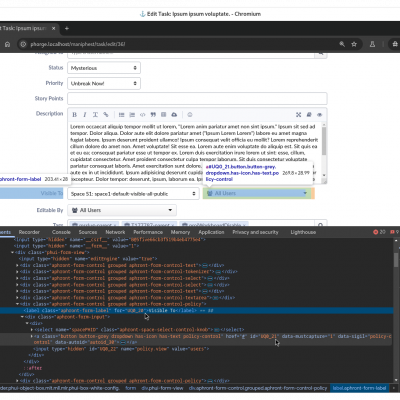Expand the aphront-form-control-tokenizer div node
The width and height of the screenshot is (400, 400).
[17, 272]
